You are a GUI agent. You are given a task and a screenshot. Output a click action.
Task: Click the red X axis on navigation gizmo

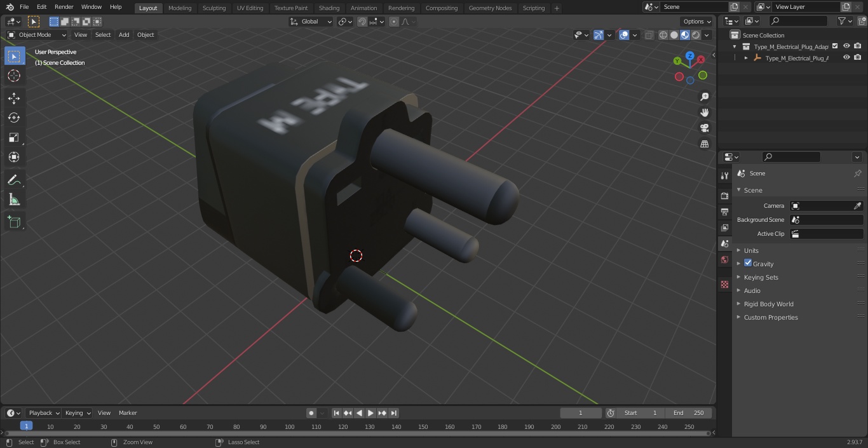(701, 59)
